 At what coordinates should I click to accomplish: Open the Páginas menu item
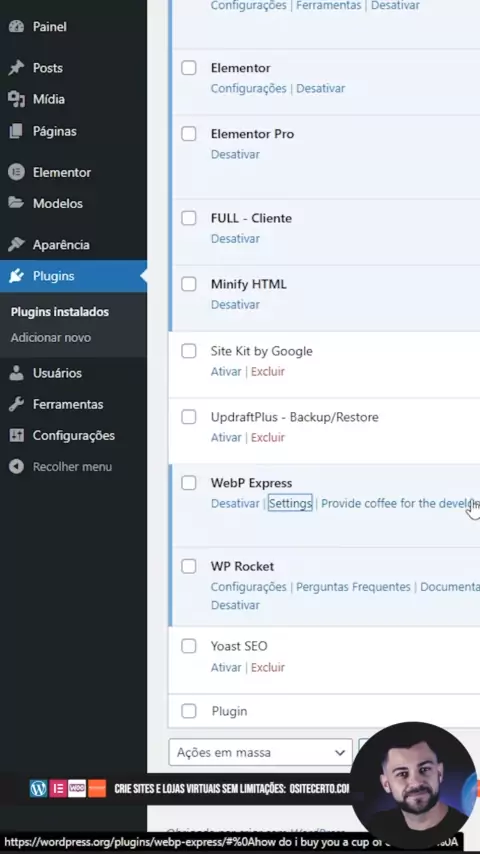point(54,131)
